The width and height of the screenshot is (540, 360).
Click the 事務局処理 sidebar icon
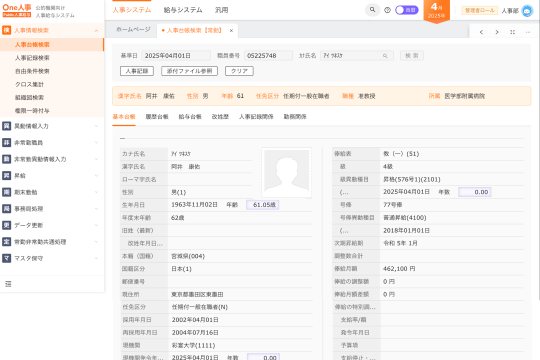point(7,209)
